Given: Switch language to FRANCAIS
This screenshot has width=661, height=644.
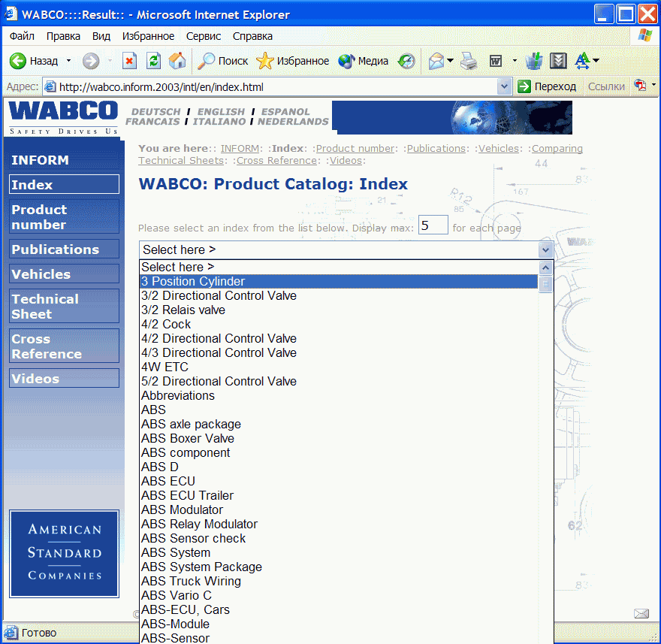Looking at the screenshot, I should [152, 122].
